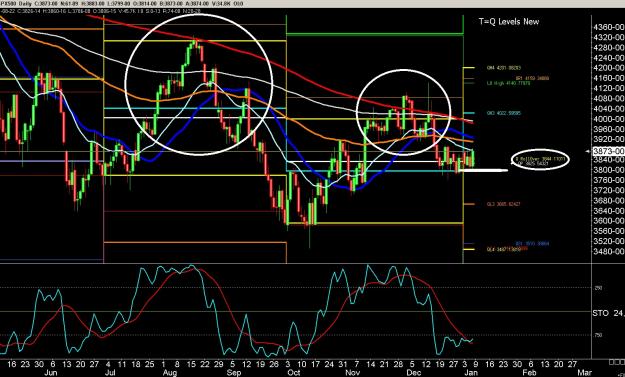Click the Jan month label on time axis
The image size is (625, 377).
click(x=471, y=373)
